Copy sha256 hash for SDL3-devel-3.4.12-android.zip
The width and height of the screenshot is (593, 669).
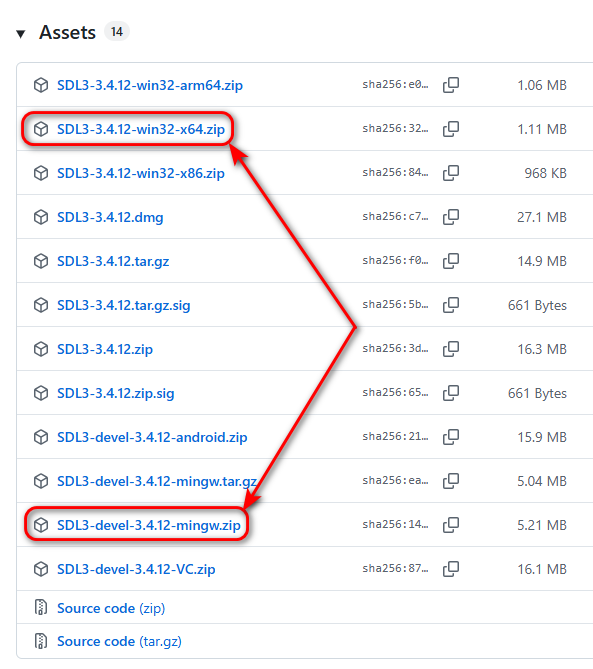coord(451,437)
